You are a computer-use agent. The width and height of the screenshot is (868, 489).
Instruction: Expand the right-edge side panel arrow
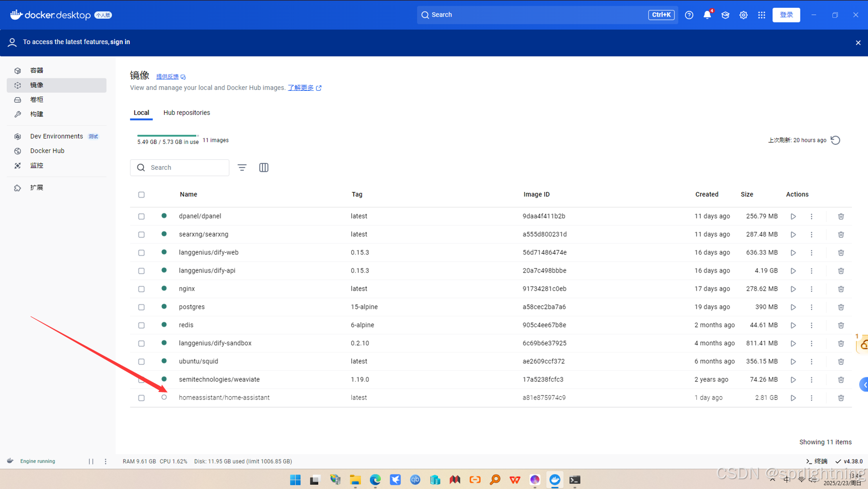click(864, 385)
